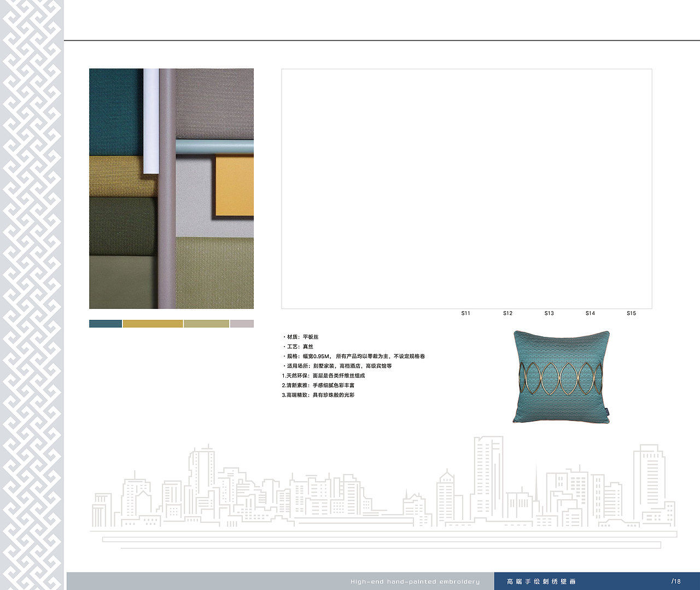Select the mustard yellow color swatch
700x590 pixels.
point(153,324)
